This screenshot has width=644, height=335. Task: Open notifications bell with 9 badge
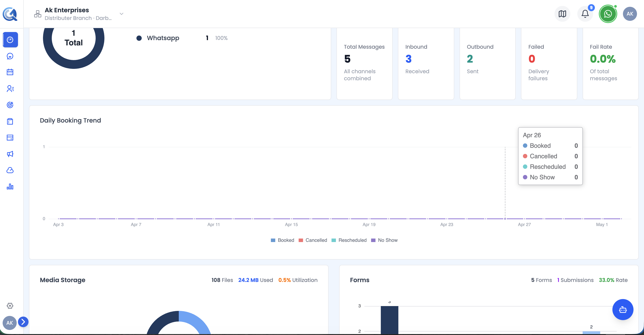click(585, 14)
